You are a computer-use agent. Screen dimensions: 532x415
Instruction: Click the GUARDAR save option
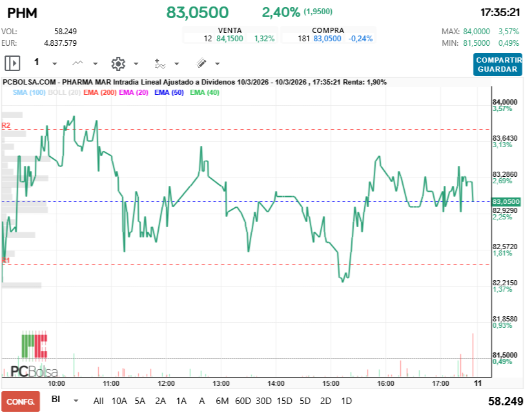tap(497, 68)
